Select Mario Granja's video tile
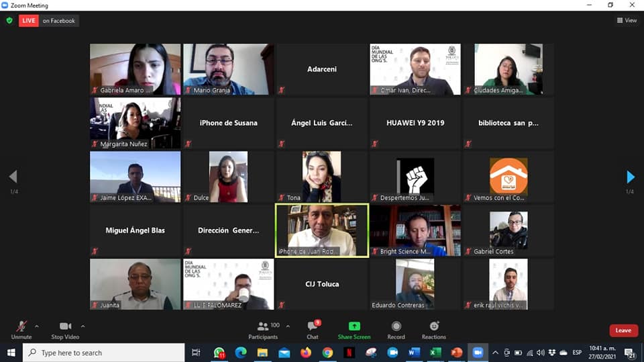644x362 pixels. [x=228, y=69]
